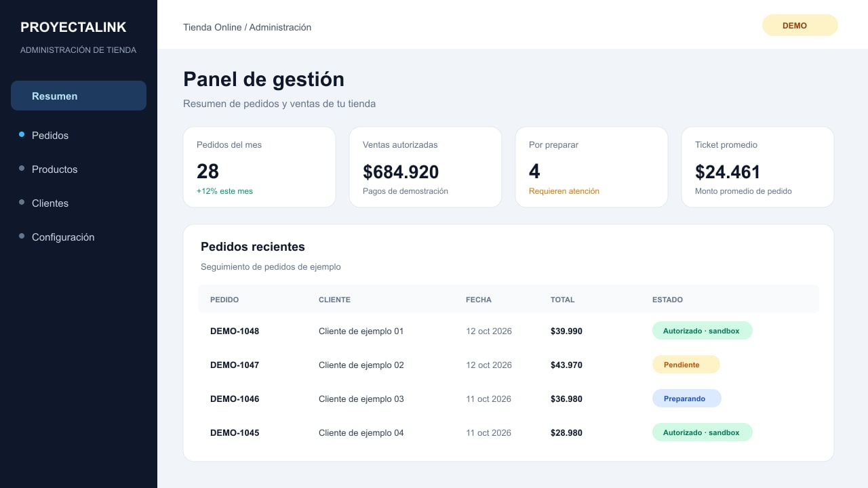868x488 pixels.
Task: Select Cliente de ejemplo 02
Action: [361, 365]
